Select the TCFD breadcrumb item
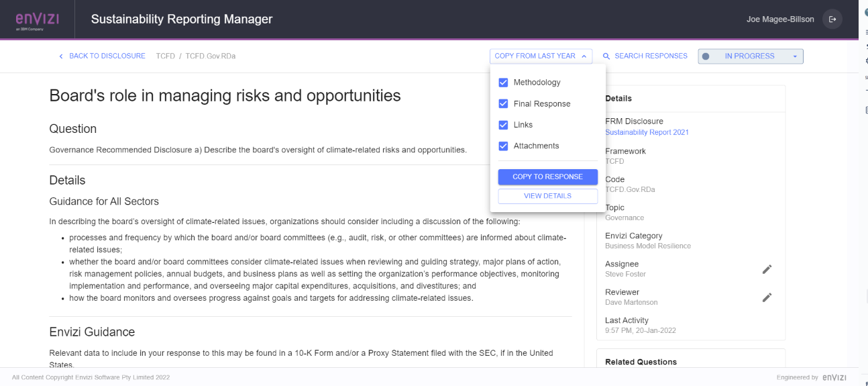Viewport: 868px width, 386px height. pos(166,56)
